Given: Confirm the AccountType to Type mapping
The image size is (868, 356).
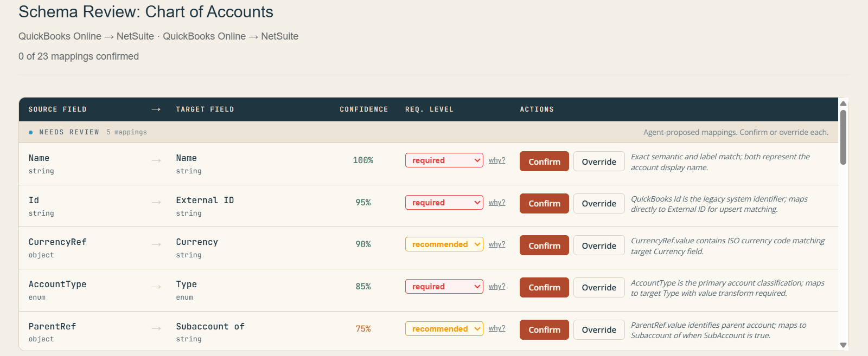Looking at the screenshot, I should point(544,287).
